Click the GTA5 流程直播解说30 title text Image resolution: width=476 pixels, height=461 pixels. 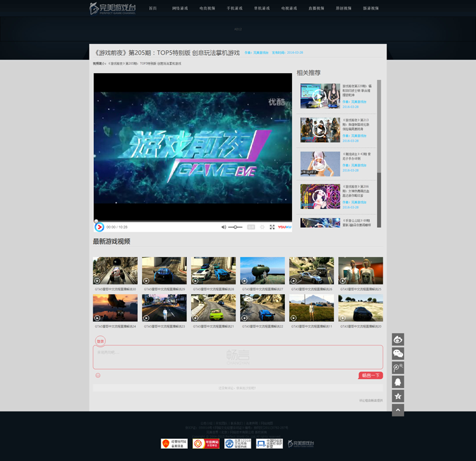click(116, 289)
